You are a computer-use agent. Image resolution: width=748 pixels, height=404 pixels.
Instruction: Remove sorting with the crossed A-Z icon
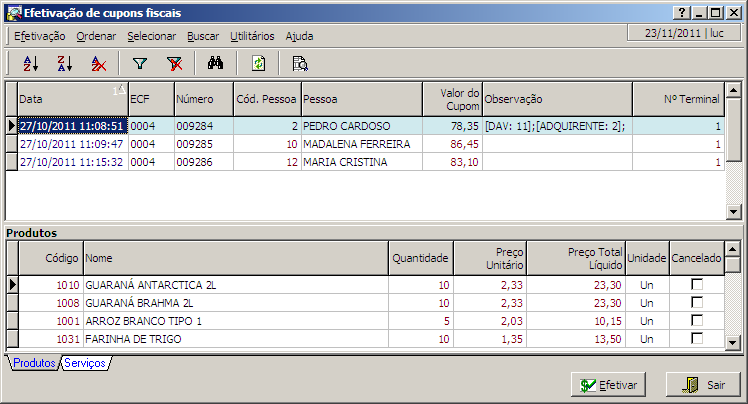coord(98,63)
